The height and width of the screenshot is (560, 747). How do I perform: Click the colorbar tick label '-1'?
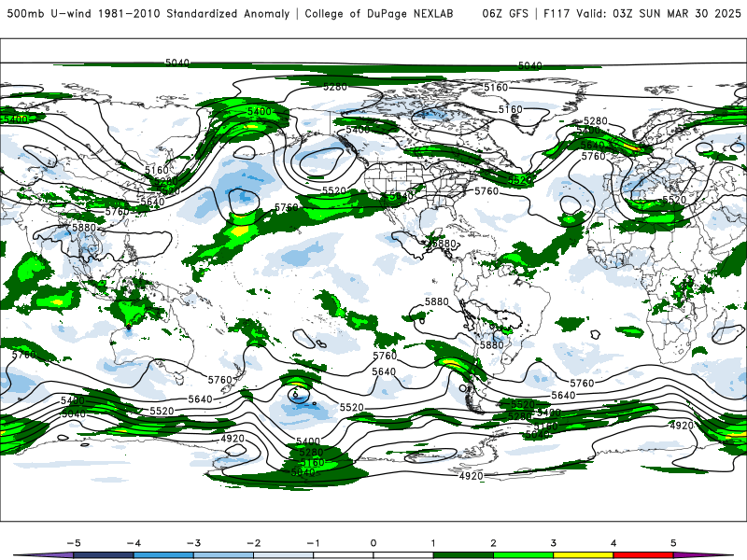(x=313, y=543)
